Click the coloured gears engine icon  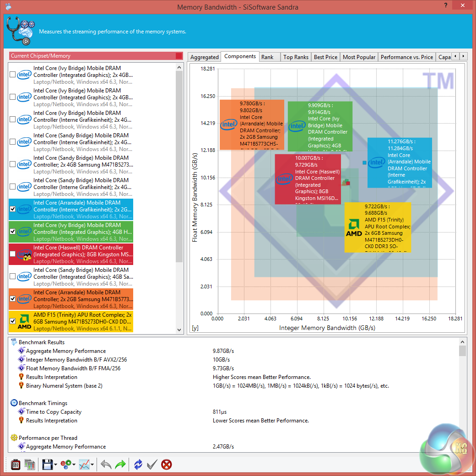point(66,465)
